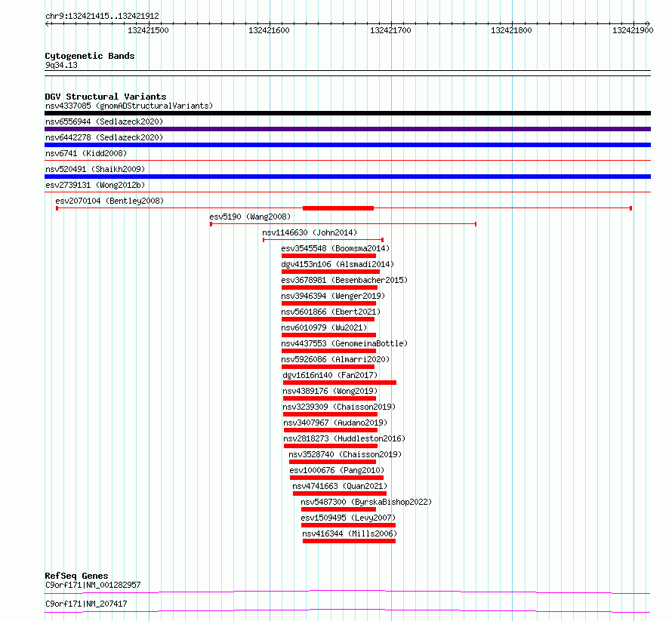
Task: Select esv1000676 (Pang2010) variant label
Action: (x=337, y=470)
